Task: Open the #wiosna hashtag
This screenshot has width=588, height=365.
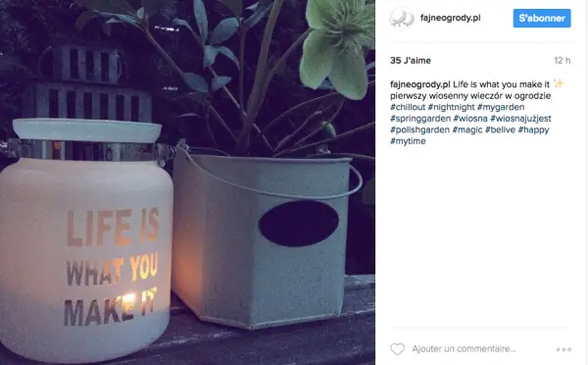Action: point(470,119)
